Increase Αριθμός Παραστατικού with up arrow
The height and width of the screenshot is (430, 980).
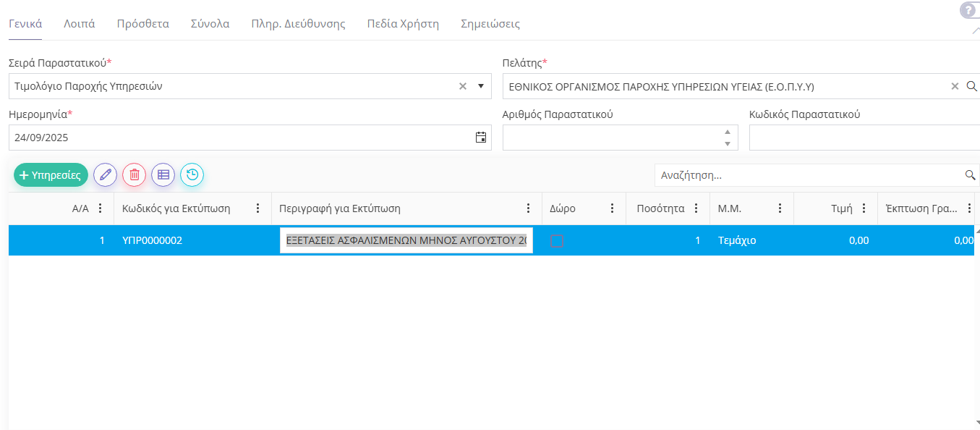pyautogui.click(x=727, y=132)
